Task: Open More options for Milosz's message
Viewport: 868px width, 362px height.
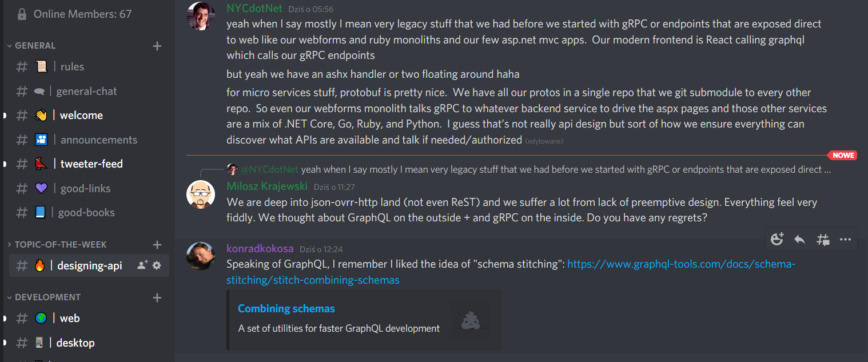Action: pyautogui.click(x=846, y=238)
